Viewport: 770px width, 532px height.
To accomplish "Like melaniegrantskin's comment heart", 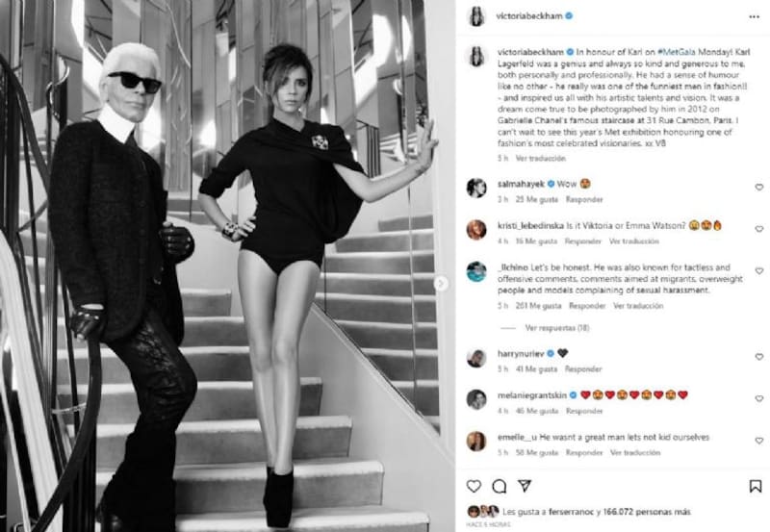I will coord(759,398).
